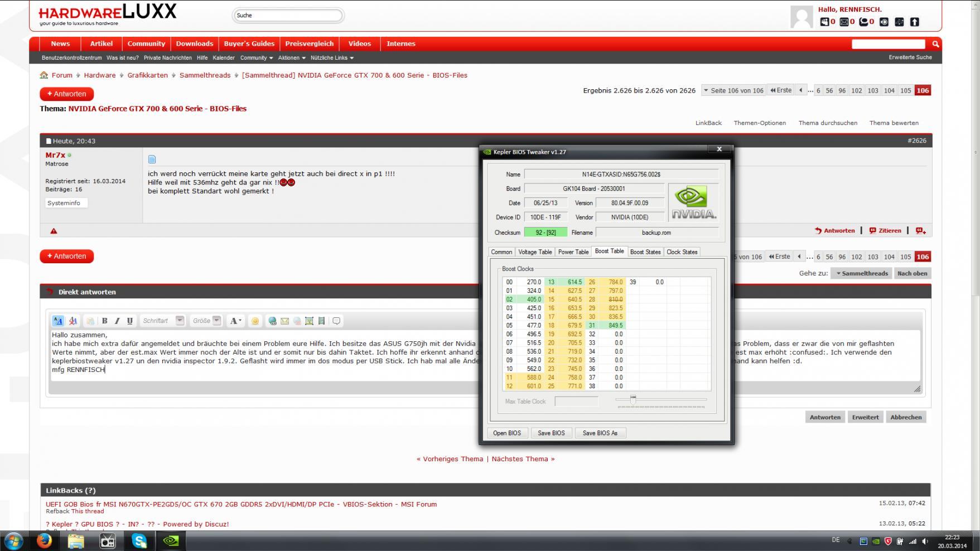Open Themen-Optionen dropdown
This screenshot has height=551, width=980.
760,123
